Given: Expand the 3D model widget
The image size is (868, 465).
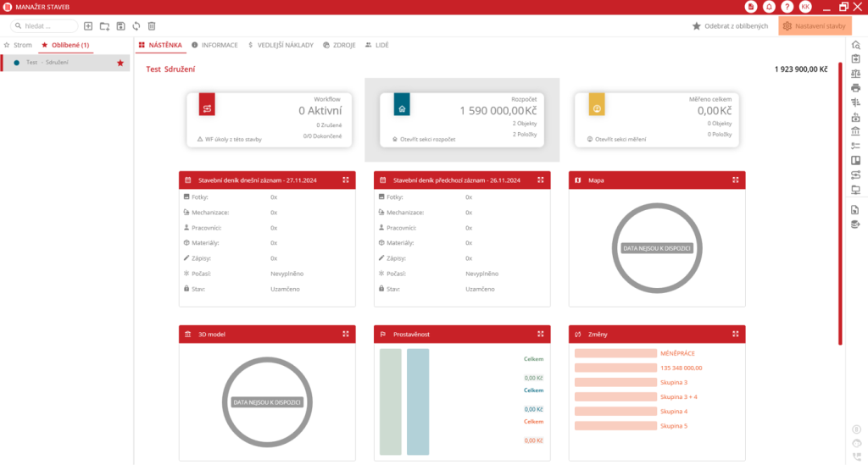Looking at the screenshot, I should pyautogui.click(x=345, y=335).
